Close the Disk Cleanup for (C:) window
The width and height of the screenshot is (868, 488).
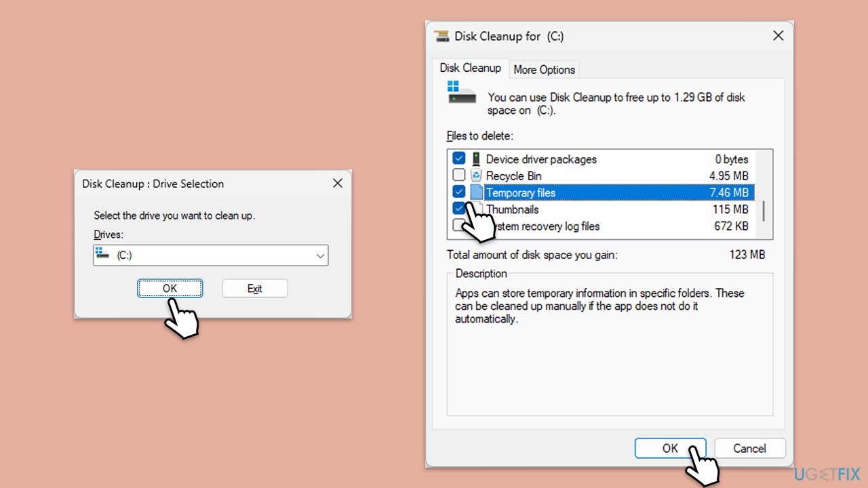(778, 36)
